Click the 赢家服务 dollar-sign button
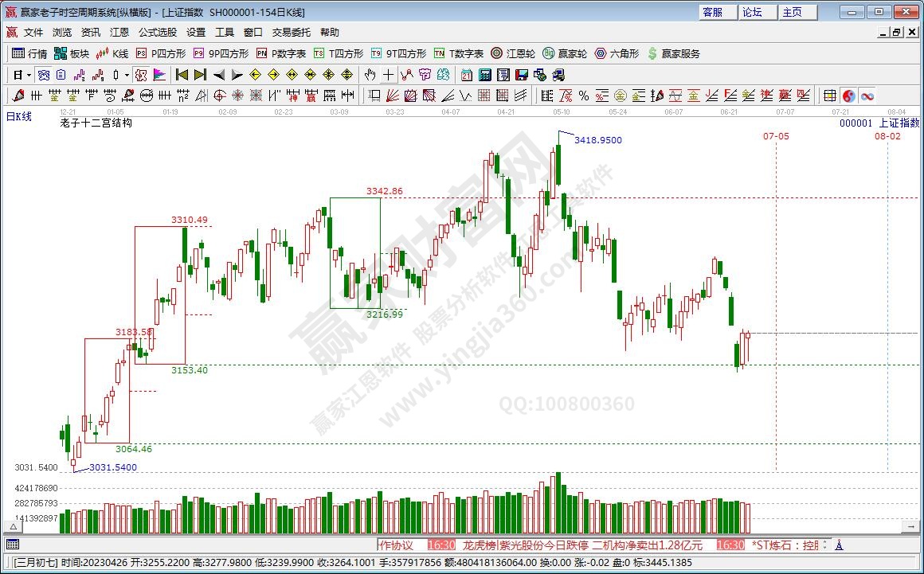This screenshot has height=574, width=924. [673, 53]
